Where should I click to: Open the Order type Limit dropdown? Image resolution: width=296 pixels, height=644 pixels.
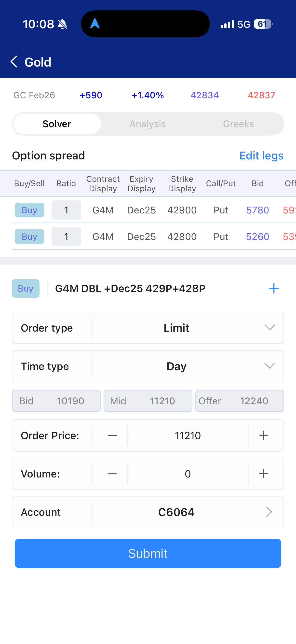pyautogui.click(x=187, y=328)
